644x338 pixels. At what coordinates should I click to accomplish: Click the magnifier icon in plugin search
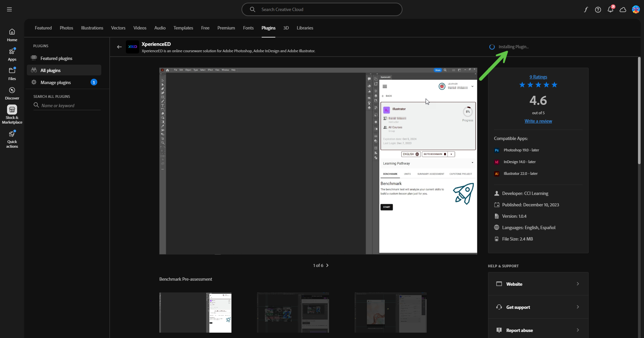(x=36, y=105)
